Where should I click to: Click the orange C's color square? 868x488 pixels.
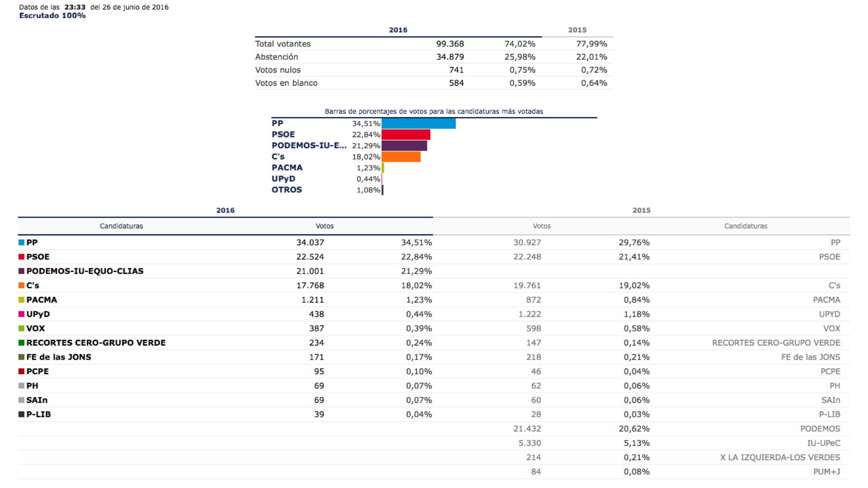(21, 286)
